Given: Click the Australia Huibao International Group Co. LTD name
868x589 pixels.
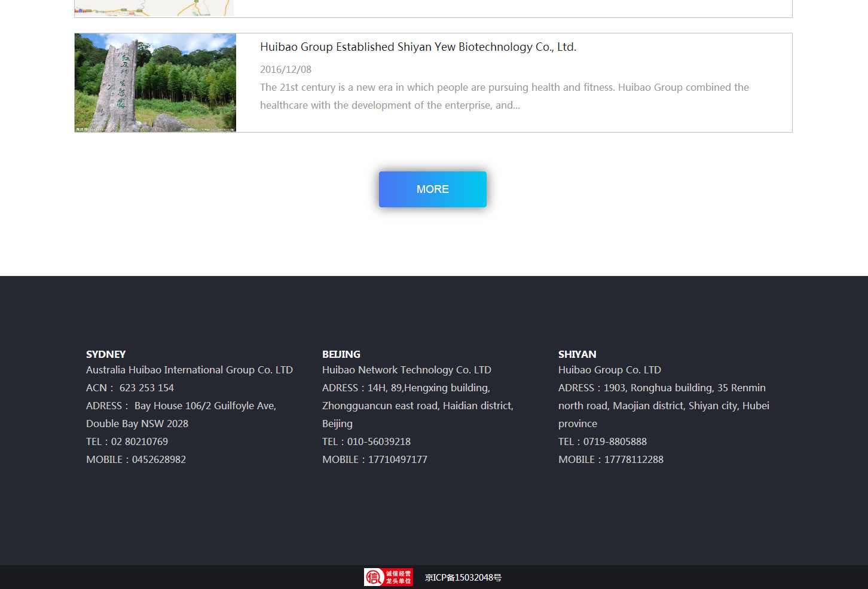Looking at the screenshot, I should tap(190, 370).
